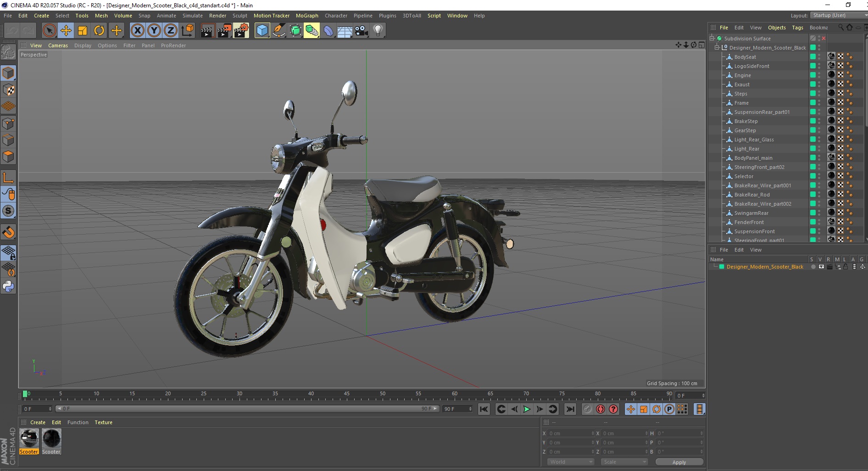The image size is (868, 471).
Task: Render the active view
Action: pos(207,31)
